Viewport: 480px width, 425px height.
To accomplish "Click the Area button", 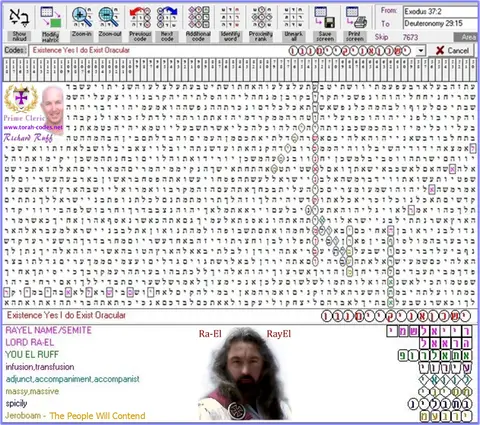I will [467, 37].
